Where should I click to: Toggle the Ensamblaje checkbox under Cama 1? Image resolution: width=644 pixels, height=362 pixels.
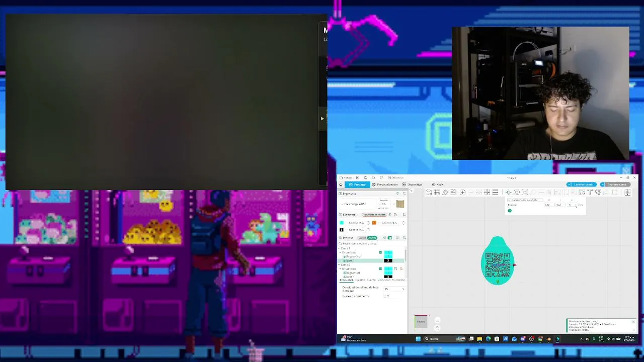380,252
